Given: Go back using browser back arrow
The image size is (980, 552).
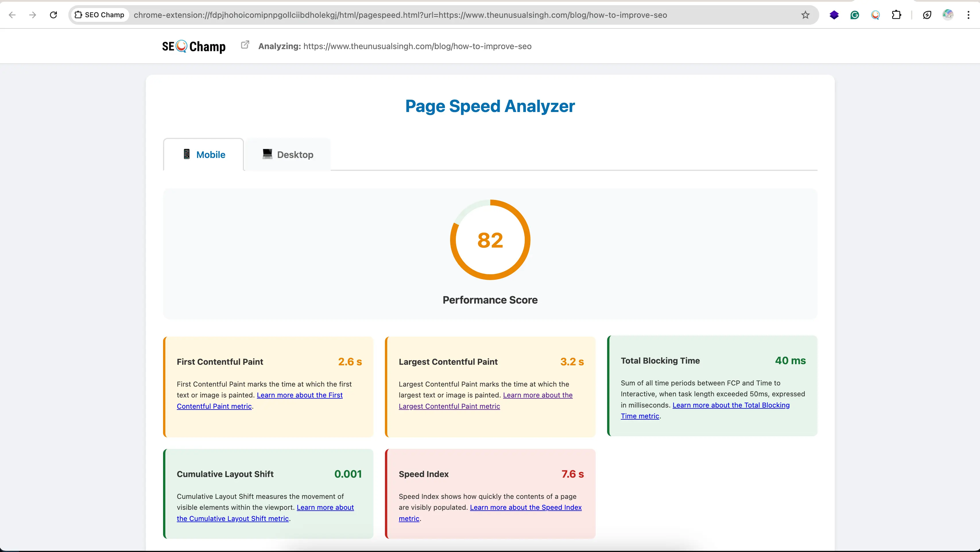Looking at the screenshot, I should pyautogui.click(x=12, y=15).
